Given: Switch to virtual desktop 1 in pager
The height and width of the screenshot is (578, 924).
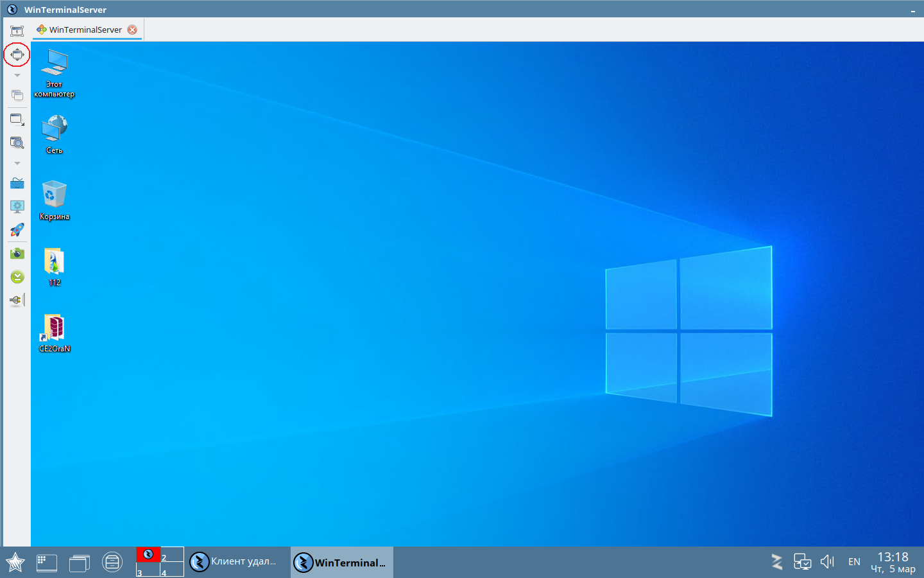Looking at the screenshot, I should coord(148,554).
